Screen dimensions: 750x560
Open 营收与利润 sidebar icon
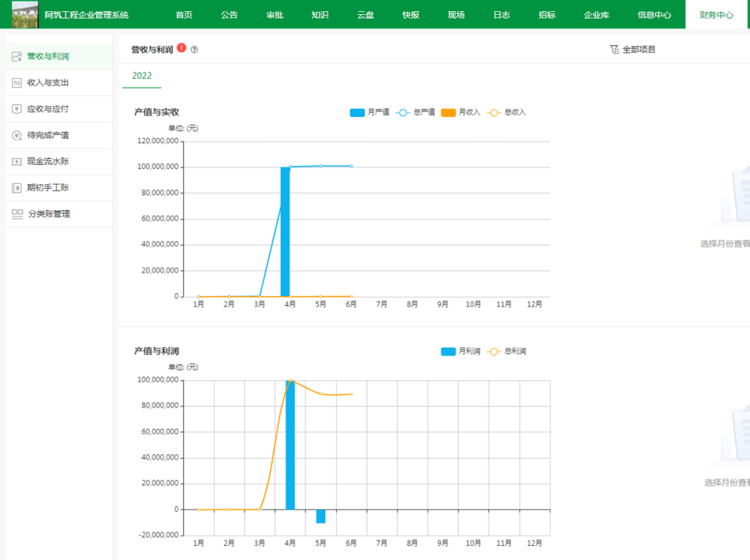(16, 56)
